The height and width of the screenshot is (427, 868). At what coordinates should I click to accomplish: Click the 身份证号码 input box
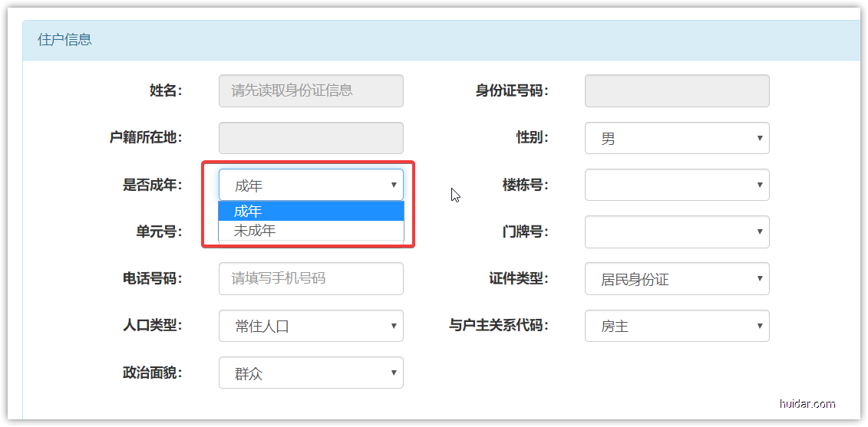click(676, 90)
